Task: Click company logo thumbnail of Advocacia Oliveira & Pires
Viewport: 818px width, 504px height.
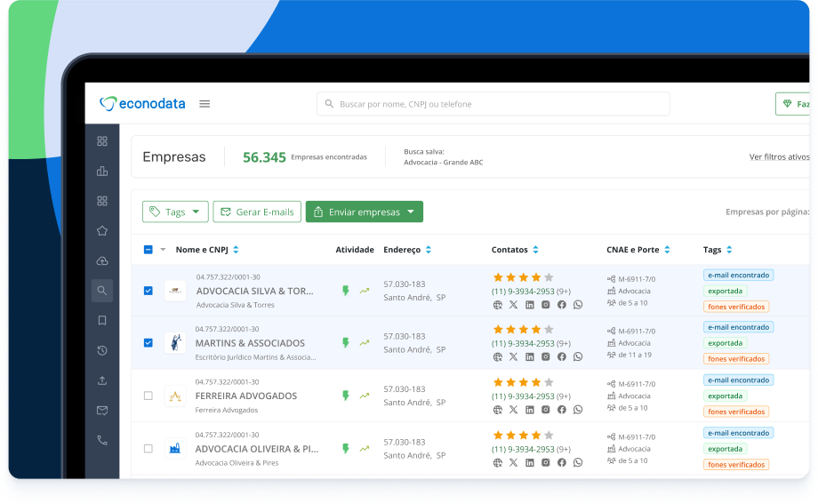Action: pos(175,448)
